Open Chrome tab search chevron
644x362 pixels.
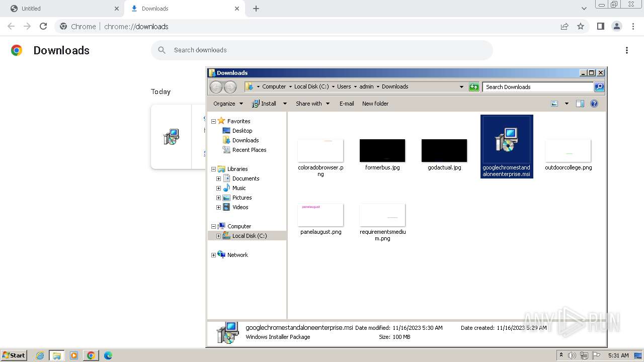tap(584, 9)
